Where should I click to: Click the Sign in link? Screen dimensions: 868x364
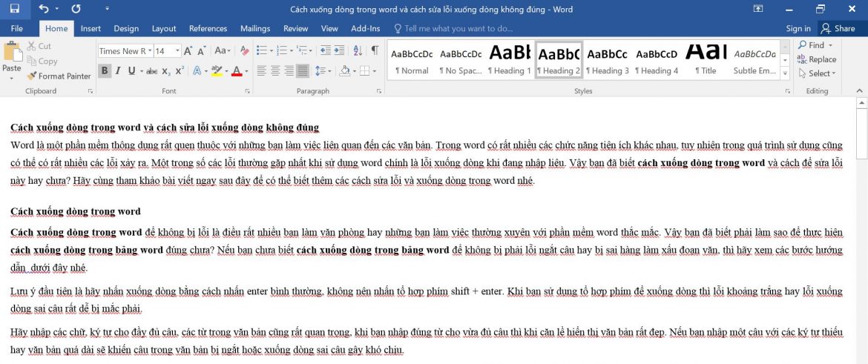point(798,28)
